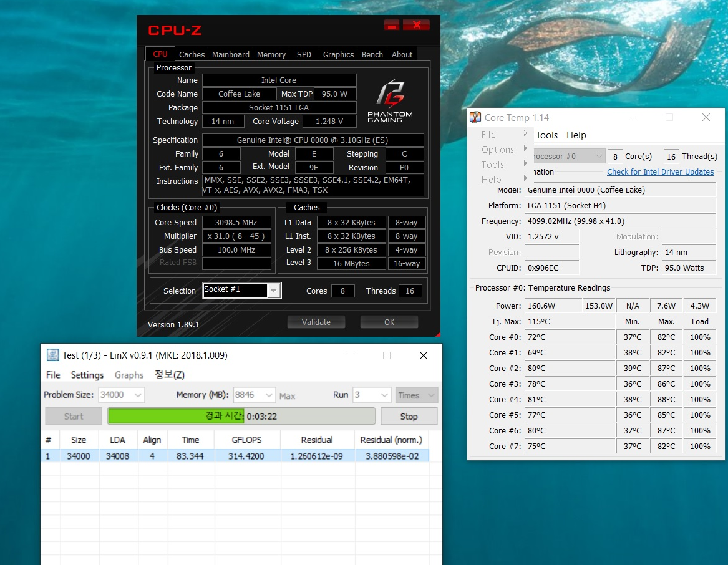
Task: Click the OK button in CPU-Z
Action: 389,322
